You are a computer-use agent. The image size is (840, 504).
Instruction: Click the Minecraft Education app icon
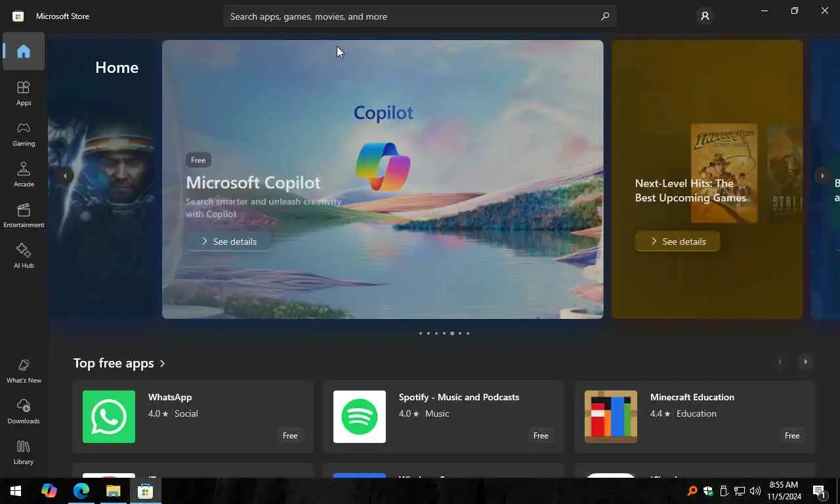(x=611, y=417)
